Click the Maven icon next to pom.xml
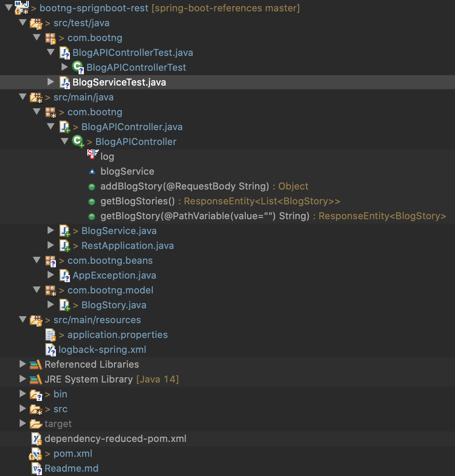Image resolution: width=455 pixels, height=476 pixels. [x=36, y=453]
